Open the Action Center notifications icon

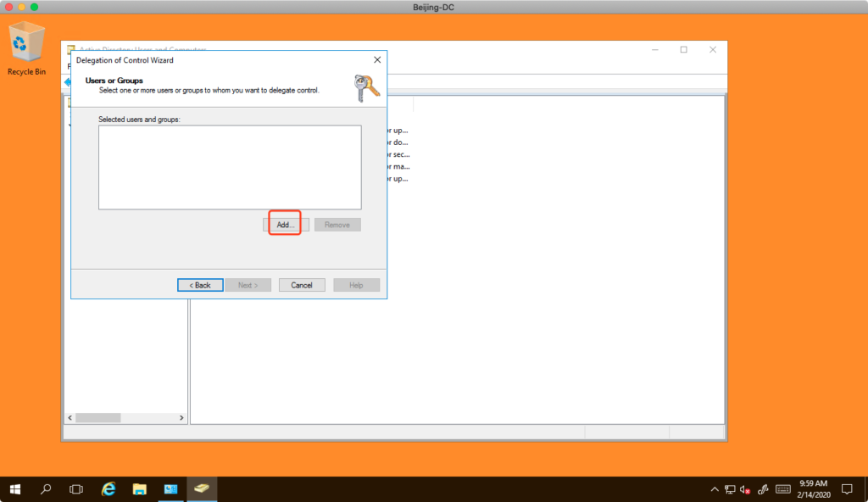click(846, 489)
